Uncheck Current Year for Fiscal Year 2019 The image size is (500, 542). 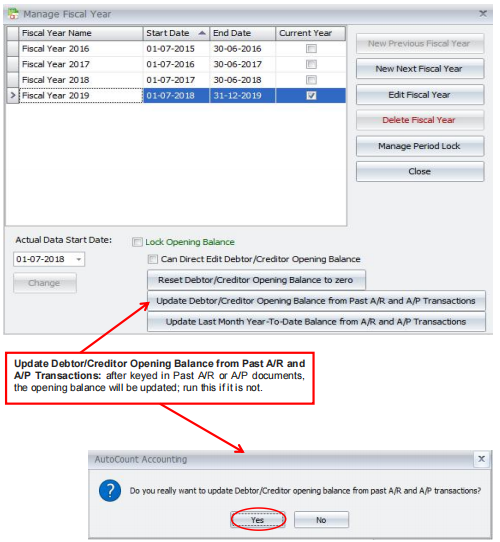(x=311, y=96)
